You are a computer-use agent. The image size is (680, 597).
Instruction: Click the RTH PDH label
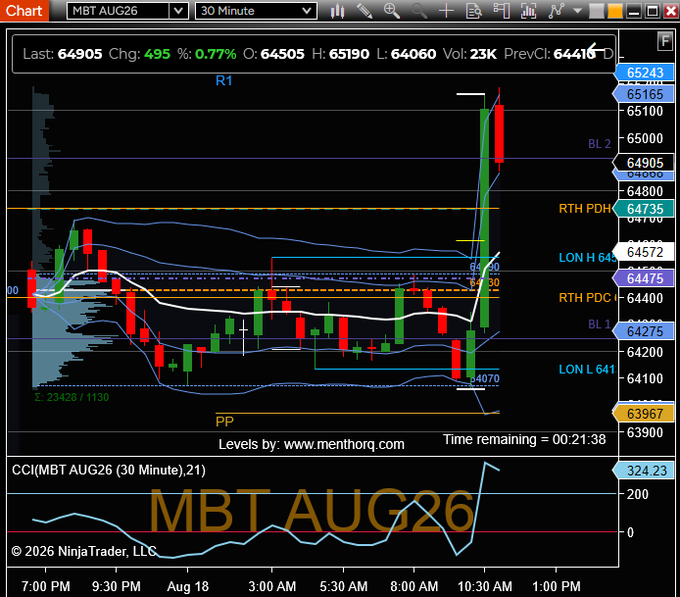pyautogui.click(x=585, y=209)
